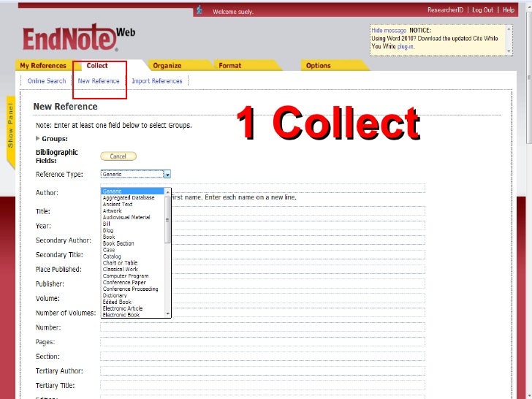This screenshot has width=532, height=399.
Task: Focus the Author input field
Action: (262, 189)
